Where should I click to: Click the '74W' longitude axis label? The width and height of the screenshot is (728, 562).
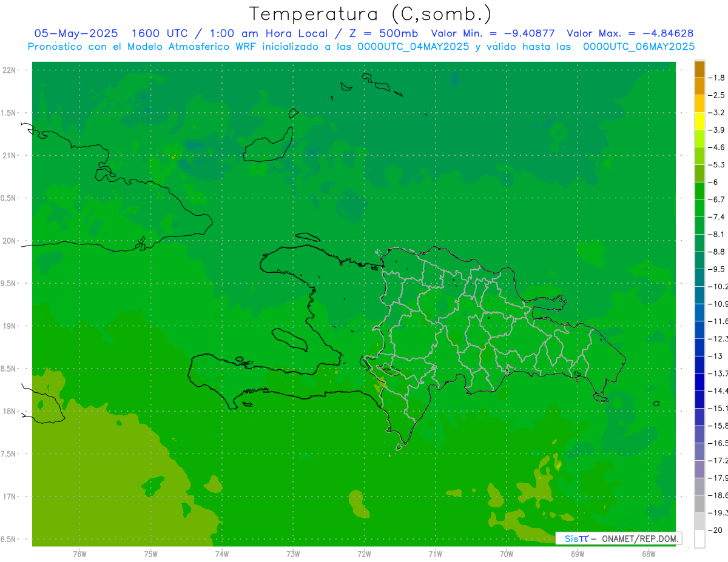tap(222, 554)
